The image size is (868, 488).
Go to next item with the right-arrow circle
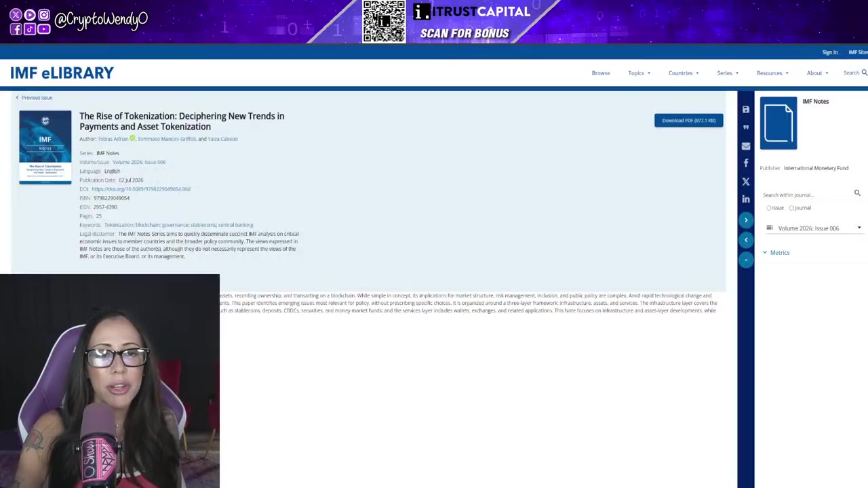(746, 220)
